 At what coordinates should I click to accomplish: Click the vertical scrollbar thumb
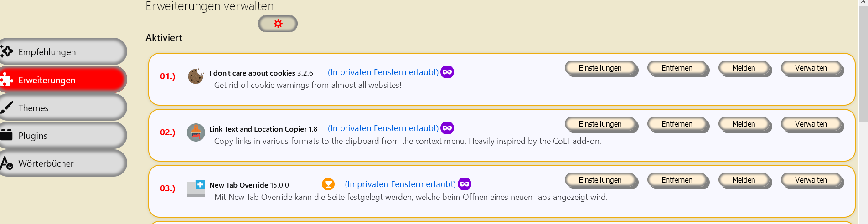(x=863, y=64)
